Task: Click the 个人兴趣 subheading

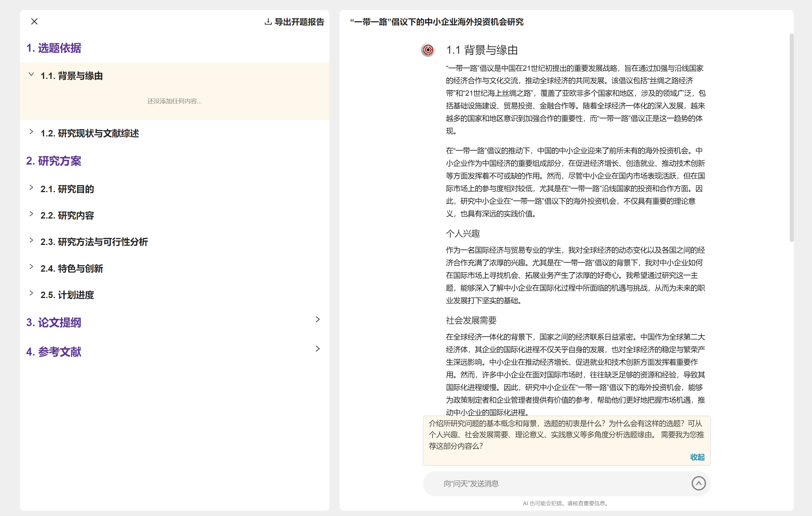Action: point(463,234)
